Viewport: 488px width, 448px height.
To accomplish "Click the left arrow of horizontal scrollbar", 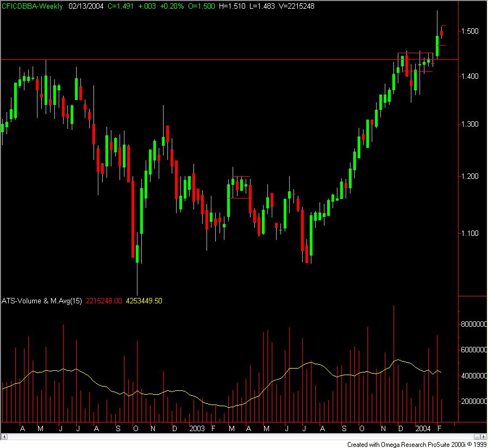I will coord(3,437).
